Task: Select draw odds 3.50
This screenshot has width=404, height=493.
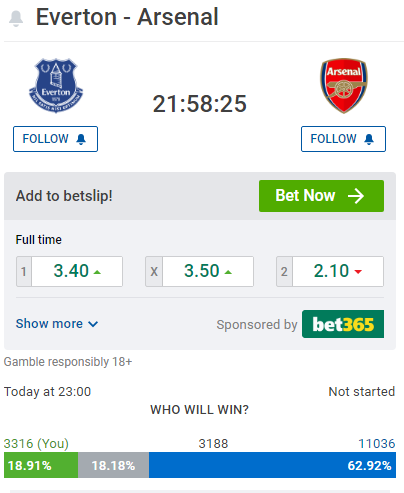Action: pyautogui.click(x=199, y=271)
